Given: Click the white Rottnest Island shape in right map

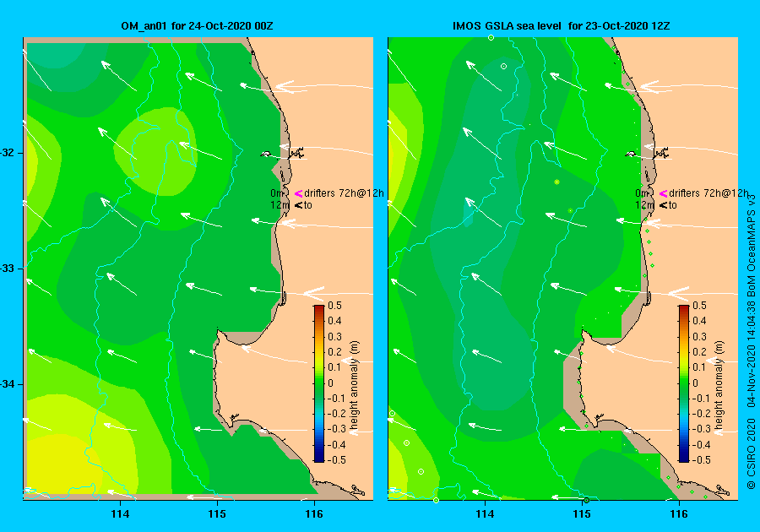Looking at the screenshot, I should (x=631, y=154).
